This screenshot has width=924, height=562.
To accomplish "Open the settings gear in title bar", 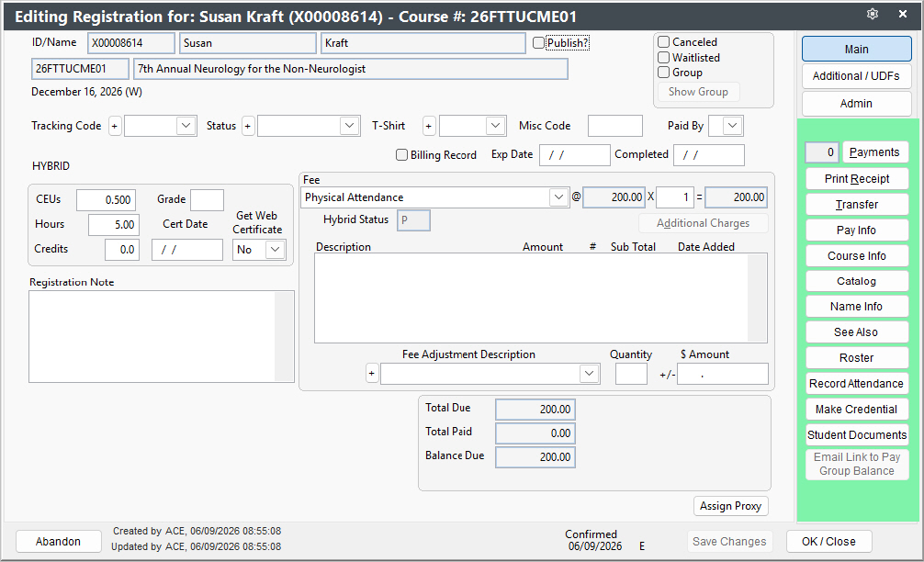I will point(873,14).
